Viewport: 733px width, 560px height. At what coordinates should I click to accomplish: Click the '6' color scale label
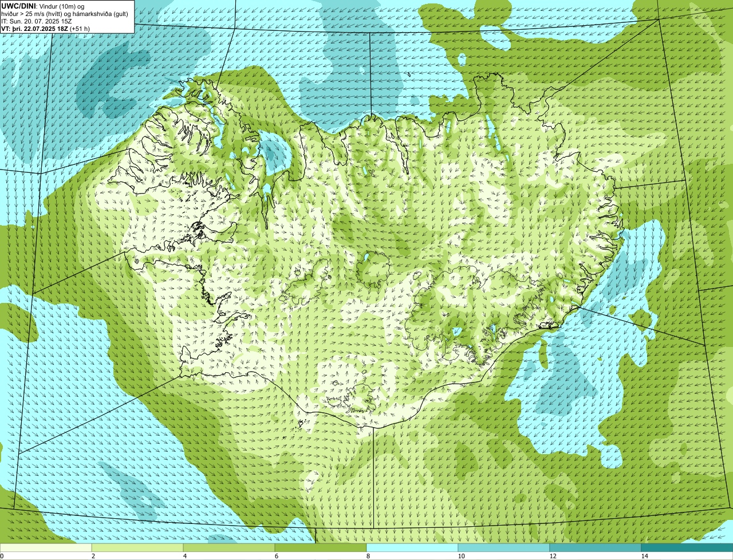click(x=276, y=556)
